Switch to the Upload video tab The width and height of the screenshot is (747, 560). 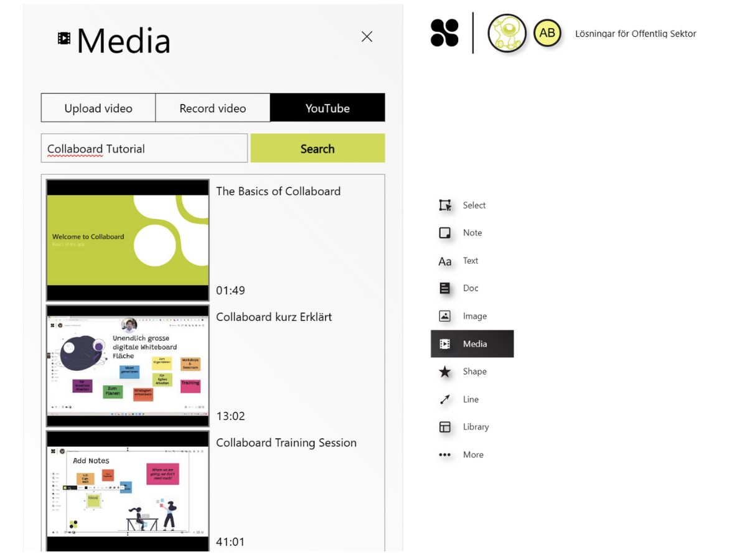pos(97,108)
